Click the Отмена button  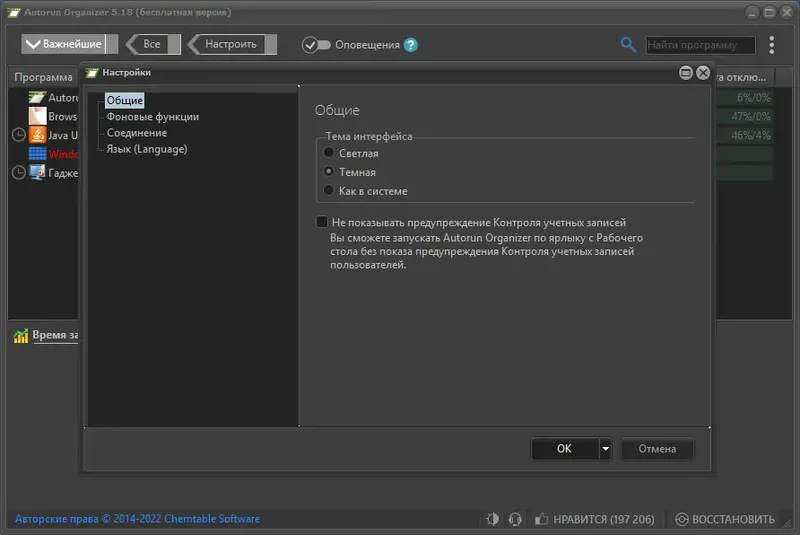click(657, 449)
